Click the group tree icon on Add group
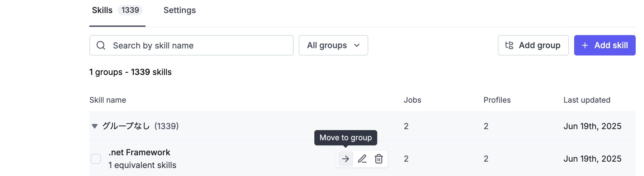 click(x=509, y=45)
